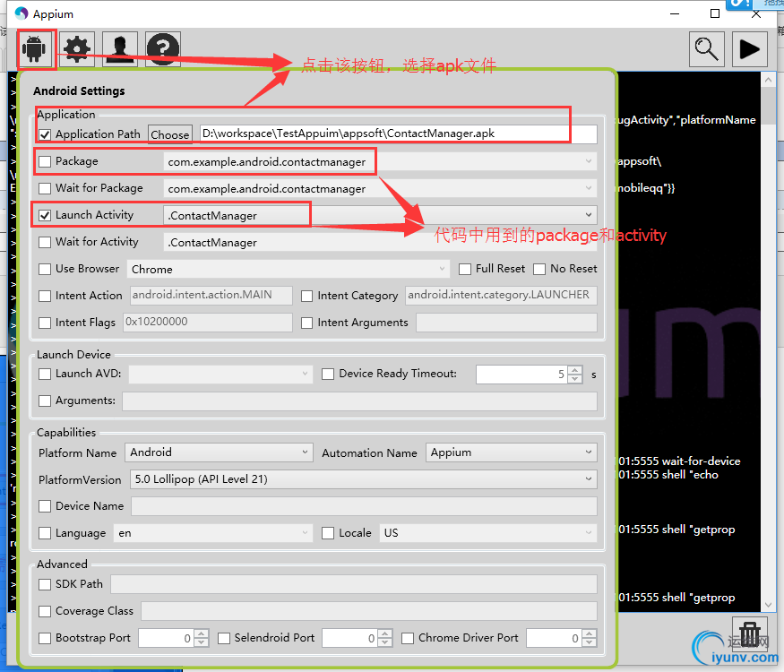Enable the Full Reset checkbox
The height and width of the screenshot is (672, 784).
pos(465,269)
